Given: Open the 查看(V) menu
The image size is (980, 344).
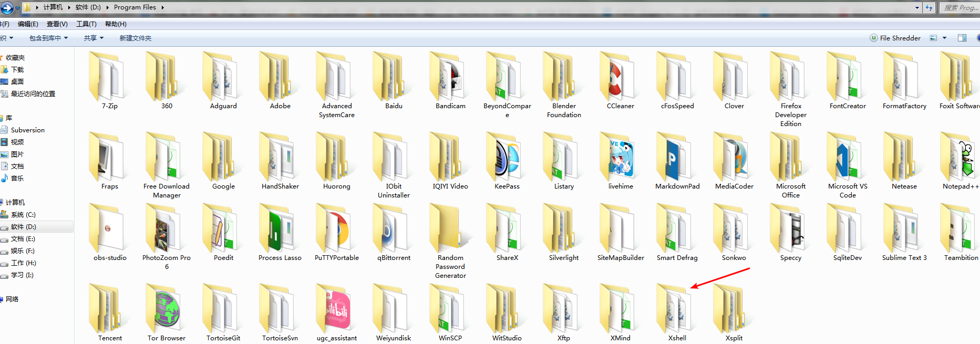Looking at the screenshot, I should click(57, 24).
